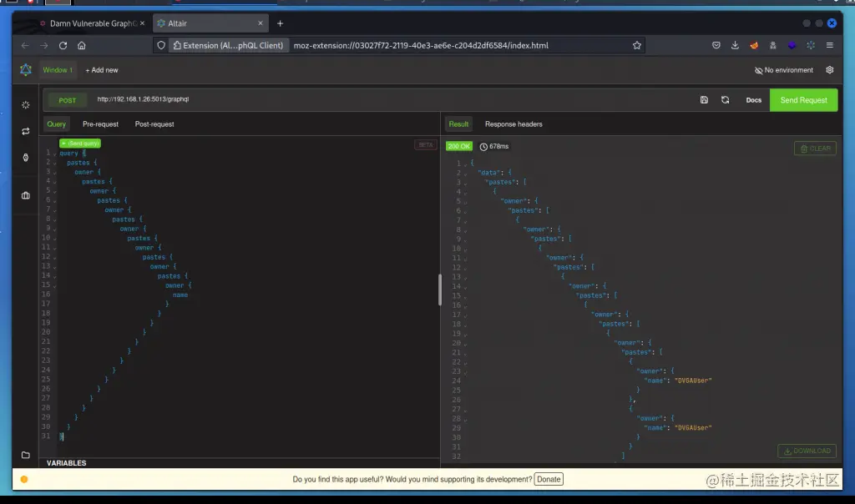Screen dimensions: 855x504
Task: Click the orange fox extension icon
Action: pos(754,45)
